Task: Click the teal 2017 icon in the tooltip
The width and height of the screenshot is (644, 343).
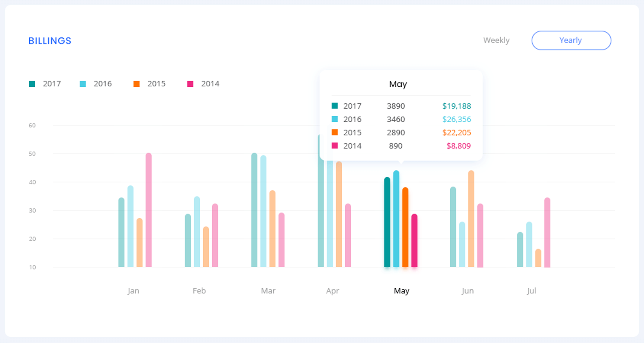Action: (x=334, y=106)
